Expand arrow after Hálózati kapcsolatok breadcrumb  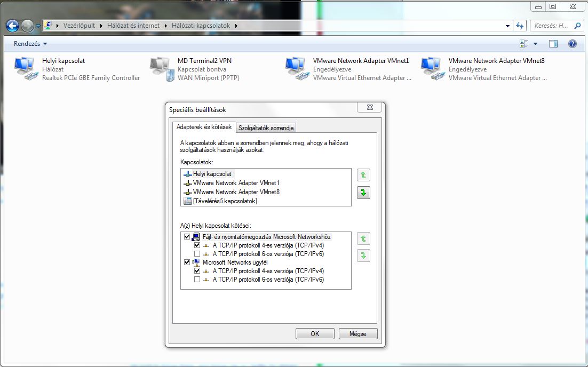click(236, 26)
